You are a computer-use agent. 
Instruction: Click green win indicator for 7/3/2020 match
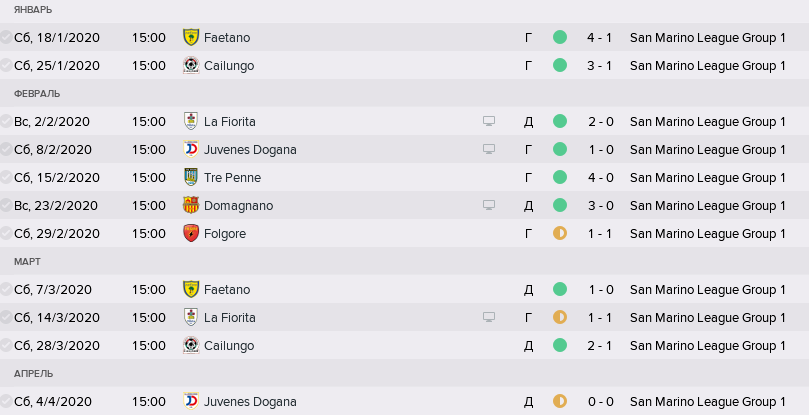(560, 289)
